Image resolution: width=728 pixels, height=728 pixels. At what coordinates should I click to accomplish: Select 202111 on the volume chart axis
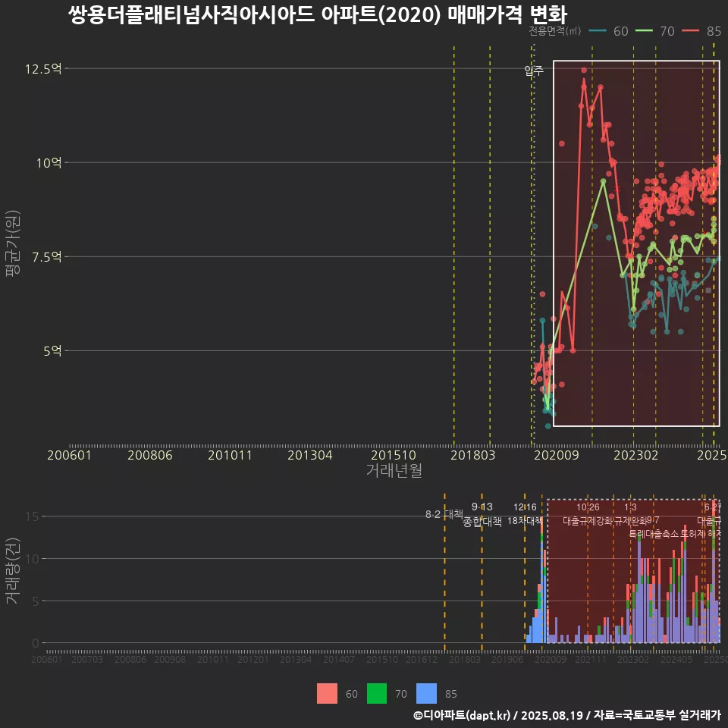coord(591,659)
